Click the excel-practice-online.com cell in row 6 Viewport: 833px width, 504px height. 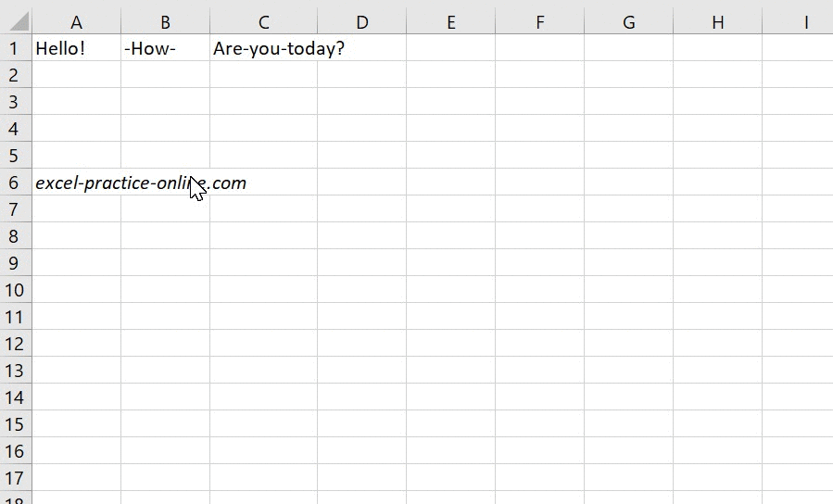coord(76,183)
